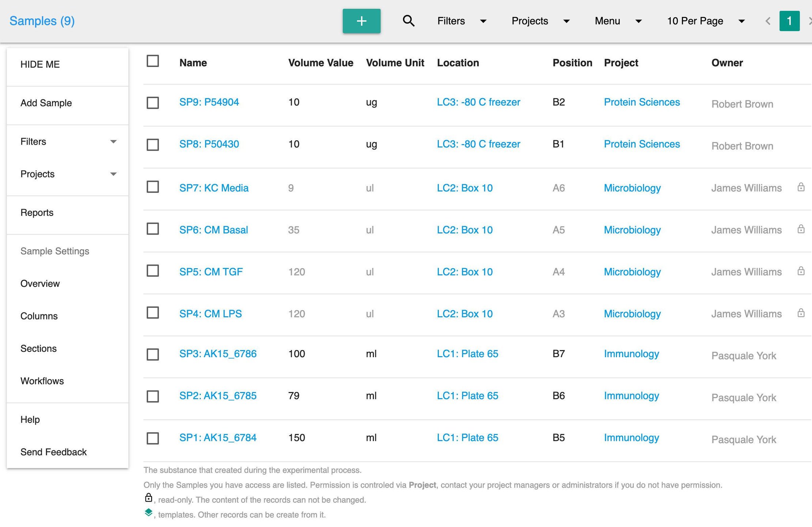Click the green plus add sample button
Image resolution: width=812 pixels, height=527 pixels.
(x=361, y=21)
